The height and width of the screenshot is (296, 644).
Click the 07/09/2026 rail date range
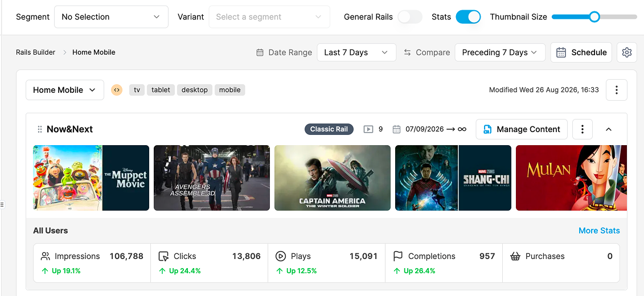tap(436, 129)
